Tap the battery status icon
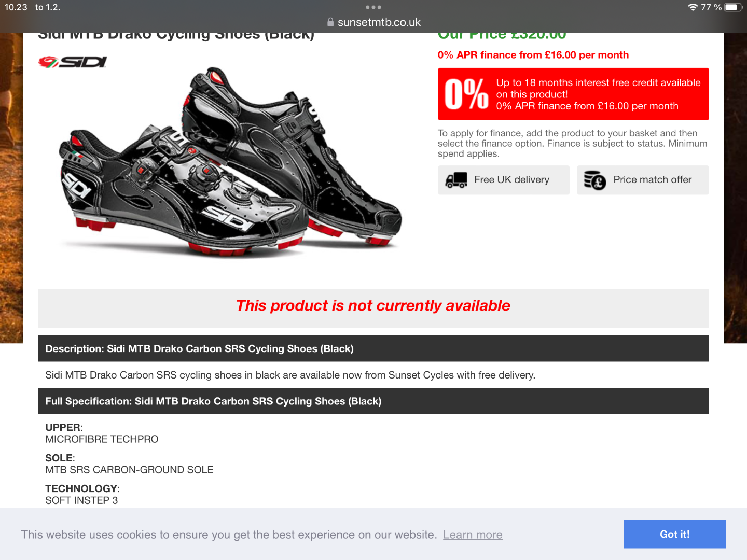The height and width of the screenshot is (560, 747). pyautogui.click(x=734, y=7)
